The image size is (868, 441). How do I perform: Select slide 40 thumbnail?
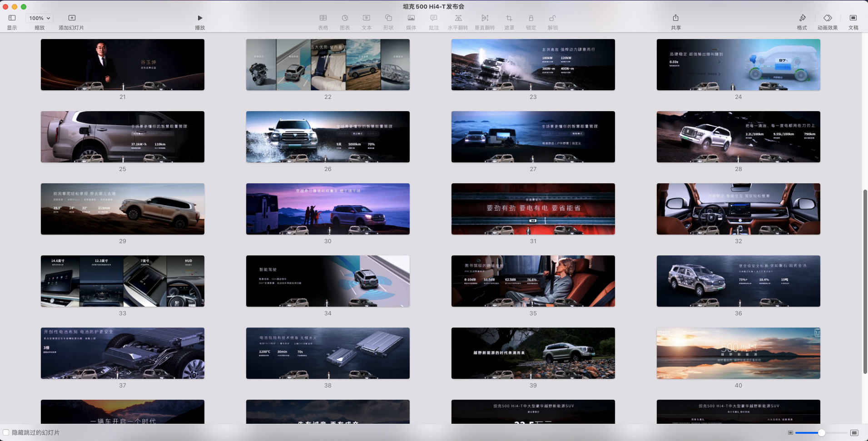(739, 353)
